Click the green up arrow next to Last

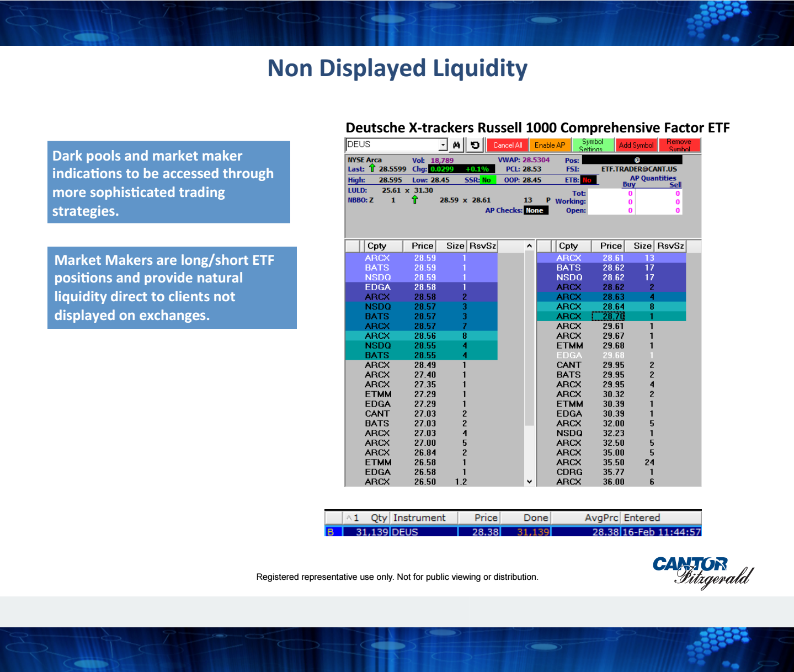pos(372,168)
